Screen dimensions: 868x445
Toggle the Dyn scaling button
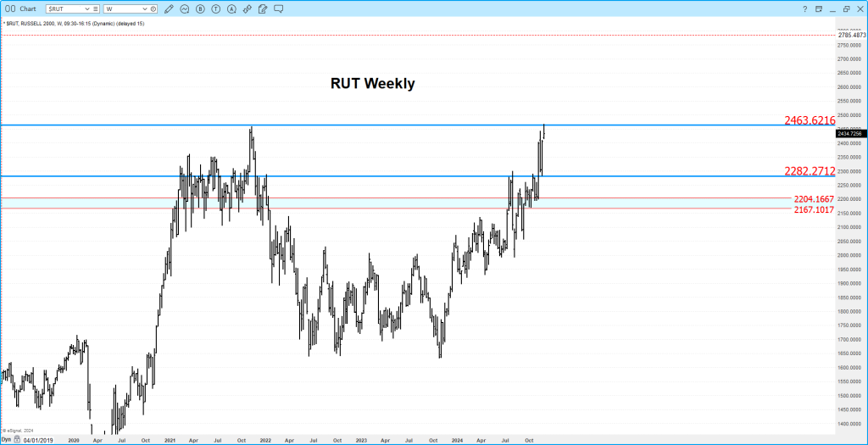(6, 439)
